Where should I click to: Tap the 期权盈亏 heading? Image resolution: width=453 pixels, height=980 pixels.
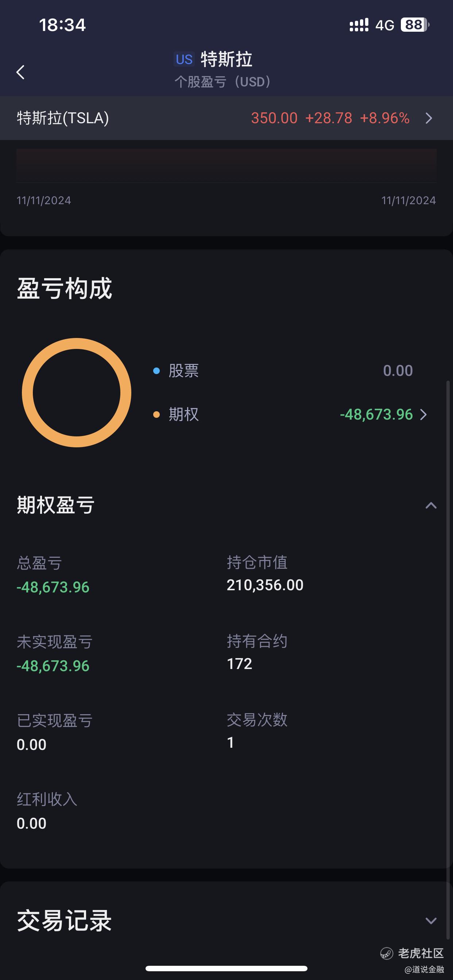(55, 505)
